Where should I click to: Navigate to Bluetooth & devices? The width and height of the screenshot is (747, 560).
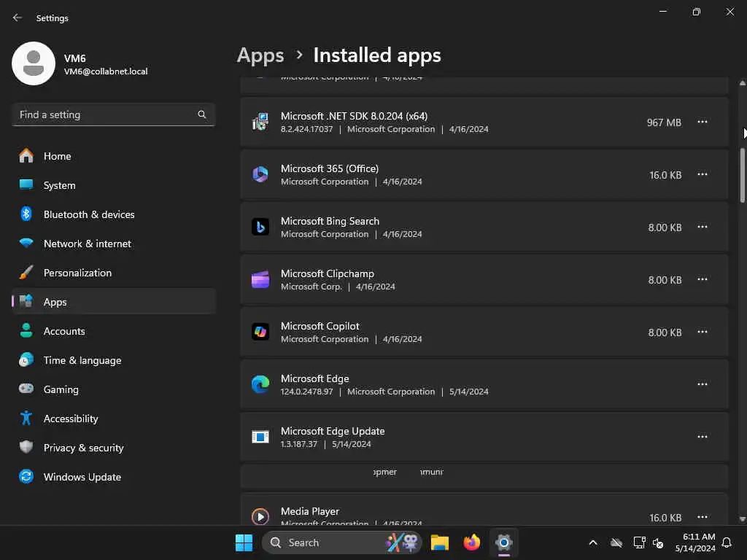click(89, 214)
